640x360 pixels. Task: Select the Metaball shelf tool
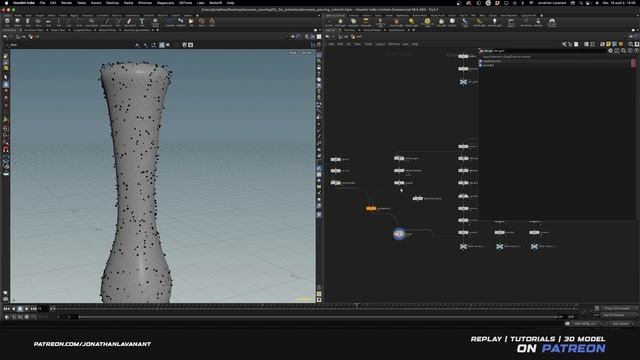(180, 22)
